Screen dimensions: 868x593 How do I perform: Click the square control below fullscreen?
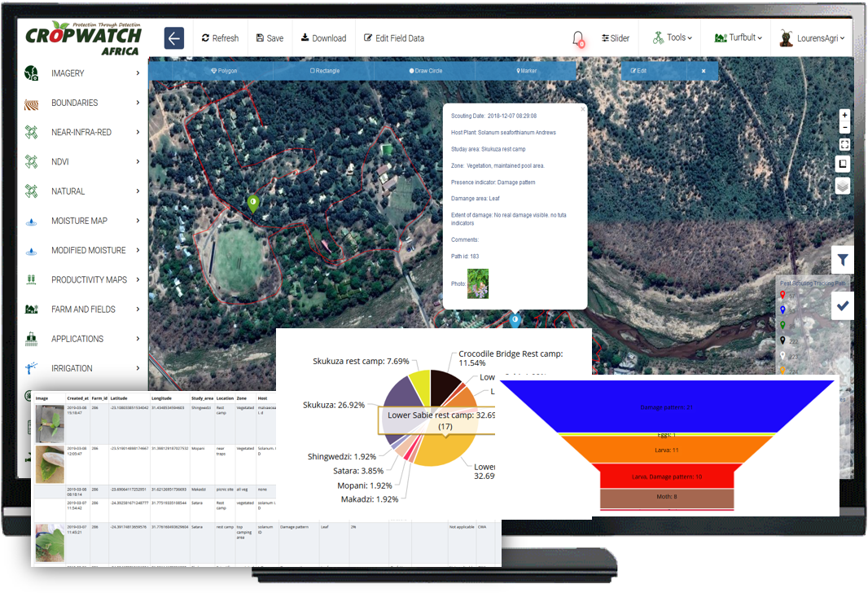pyautogui.click(x=843, y=164)
